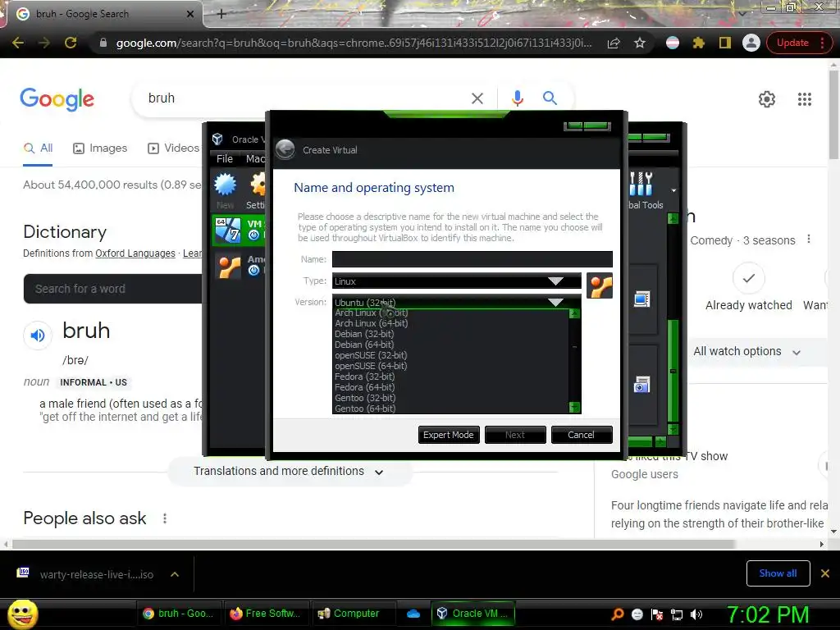Click the page's horizontal scrollbar

point(373,545)
